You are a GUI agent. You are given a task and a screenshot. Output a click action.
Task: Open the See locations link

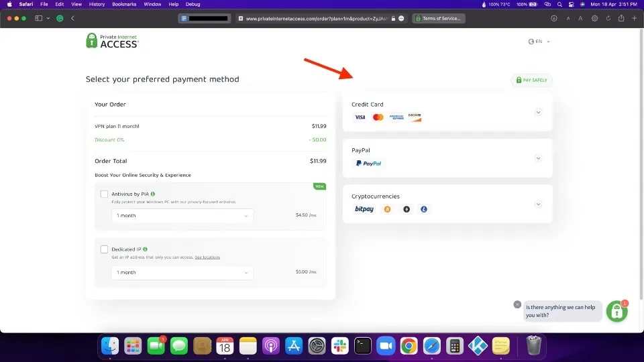(207, 257)
